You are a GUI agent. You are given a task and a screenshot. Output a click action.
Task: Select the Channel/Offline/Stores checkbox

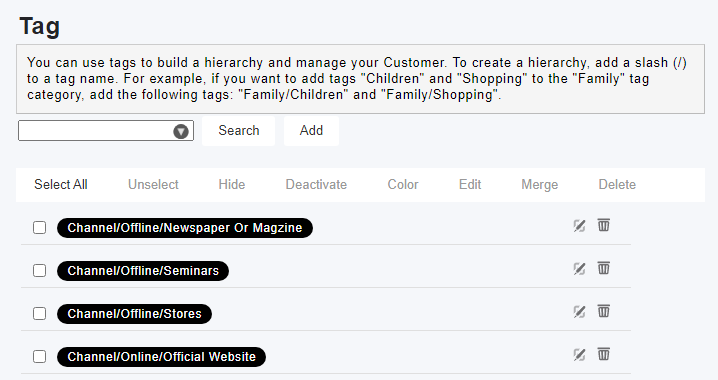click(39, 314)
